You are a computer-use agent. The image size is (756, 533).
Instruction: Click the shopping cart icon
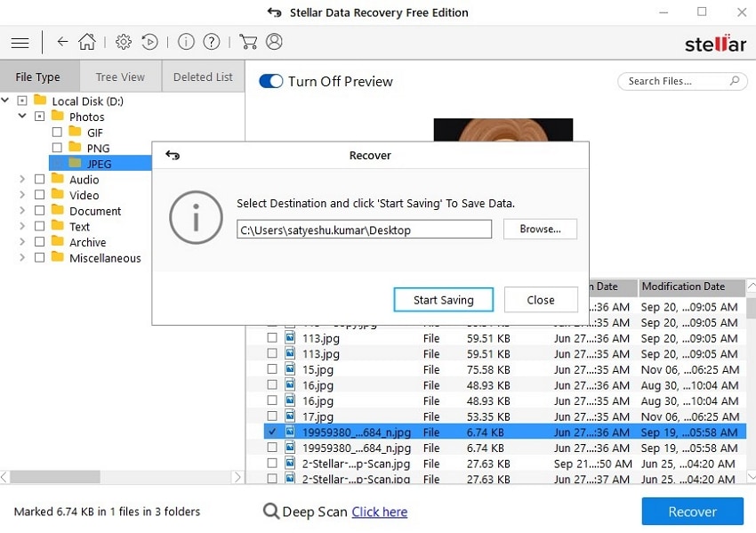[248, 41]
